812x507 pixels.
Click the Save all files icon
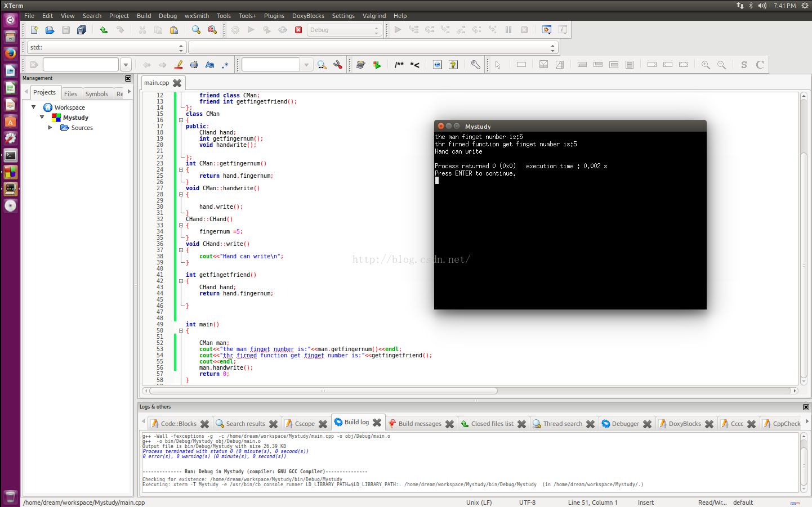82,30
